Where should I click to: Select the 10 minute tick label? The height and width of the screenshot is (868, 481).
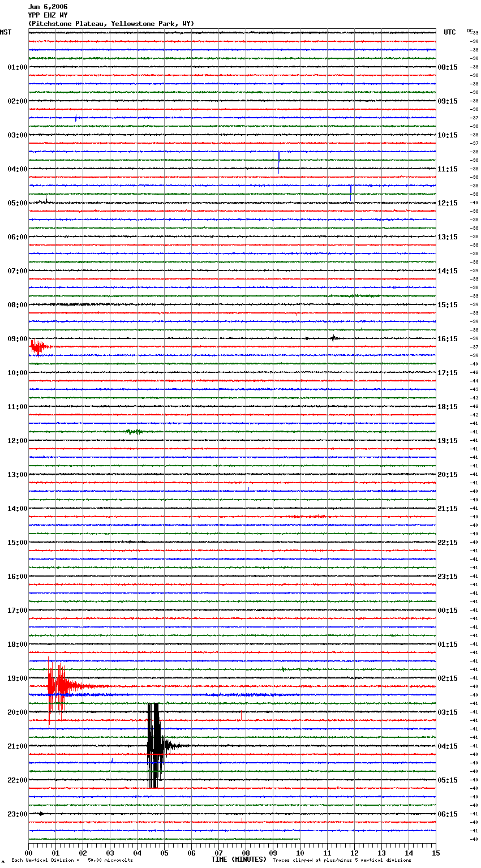(x=300, y=853)
